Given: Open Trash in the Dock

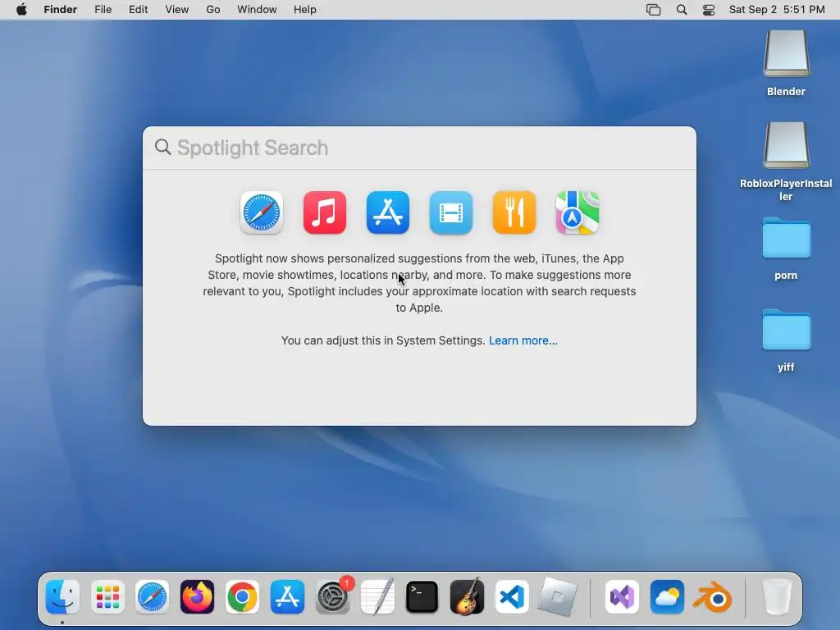Looking at the screenshot, I should (776, 596).
